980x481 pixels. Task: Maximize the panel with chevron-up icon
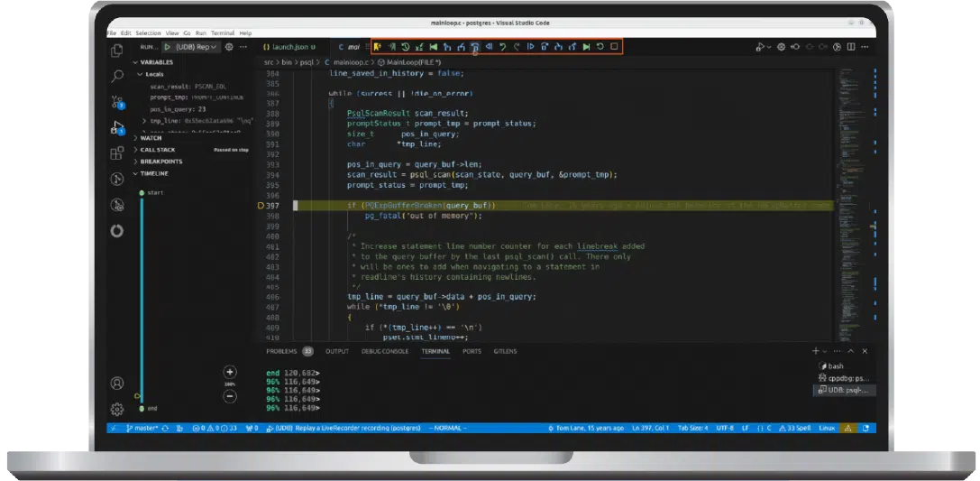coord(851,352)
